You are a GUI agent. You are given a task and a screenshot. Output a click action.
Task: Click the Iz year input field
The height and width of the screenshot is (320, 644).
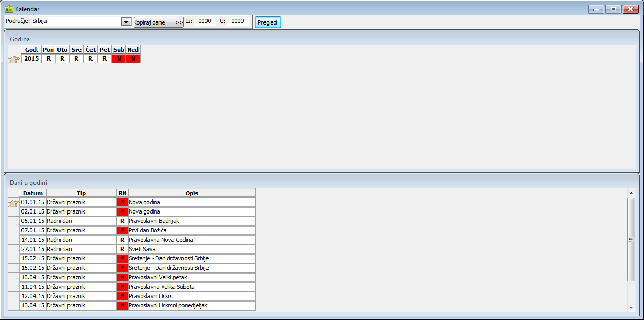click(205, 21)
